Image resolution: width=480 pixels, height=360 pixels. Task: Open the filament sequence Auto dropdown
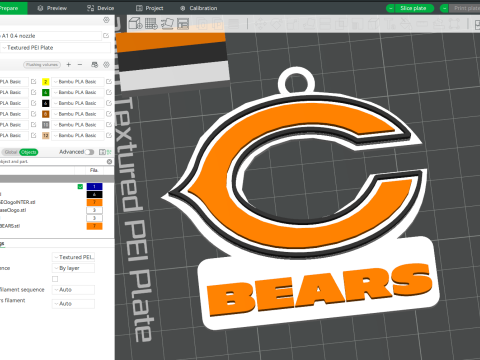(x=73, y=290)
